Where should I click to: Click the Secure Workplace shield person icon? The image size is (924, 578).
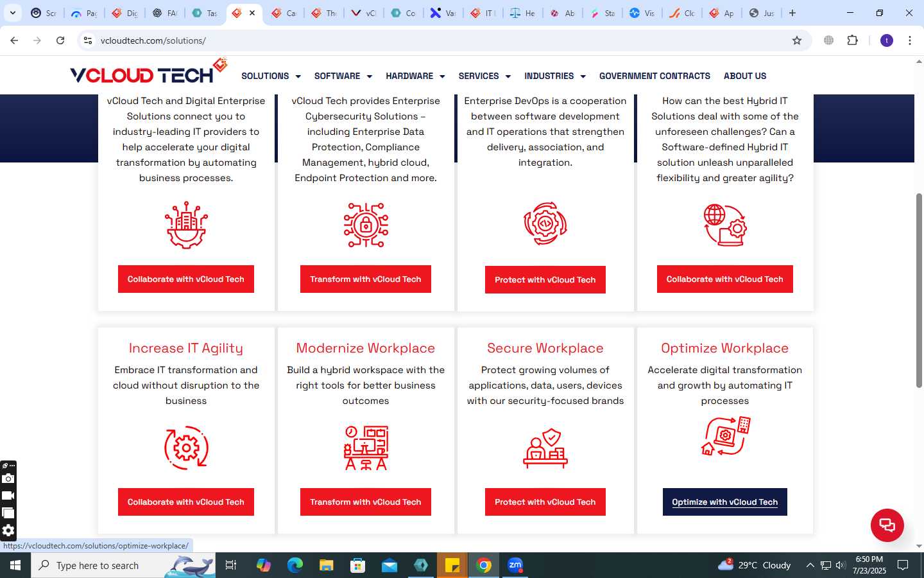(545, 448)
